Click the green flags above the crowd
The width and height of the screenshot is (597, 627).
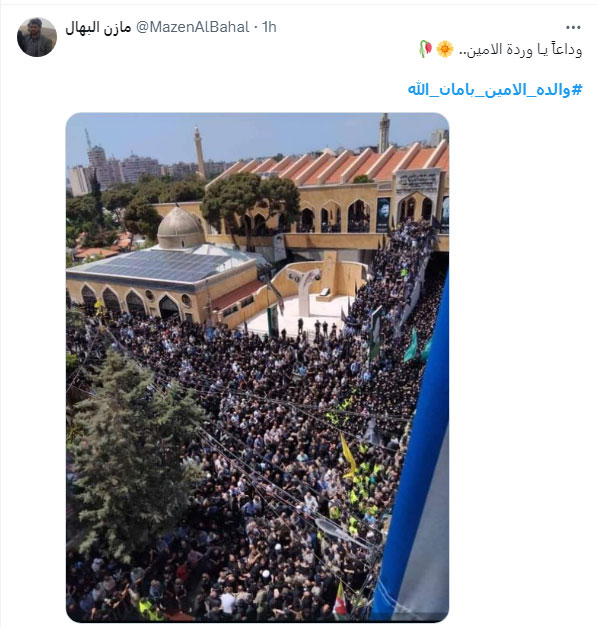[417, 345]
